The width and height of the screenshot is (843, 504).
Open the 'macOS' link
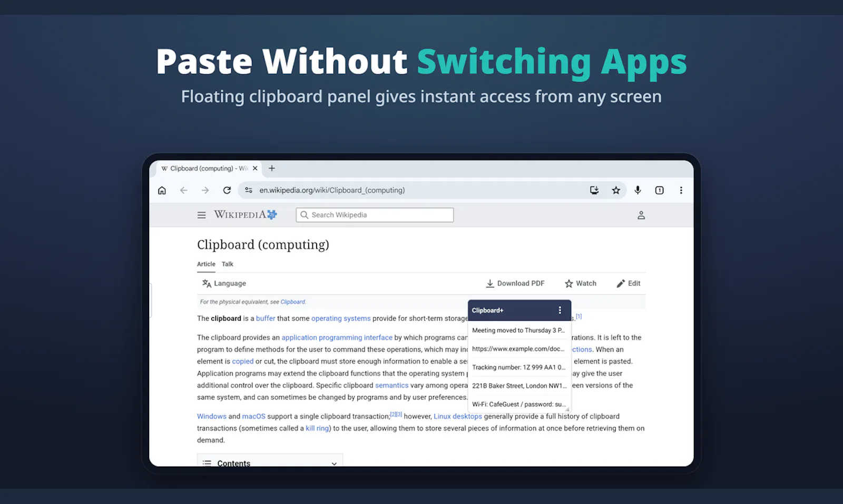click(253, 416)
